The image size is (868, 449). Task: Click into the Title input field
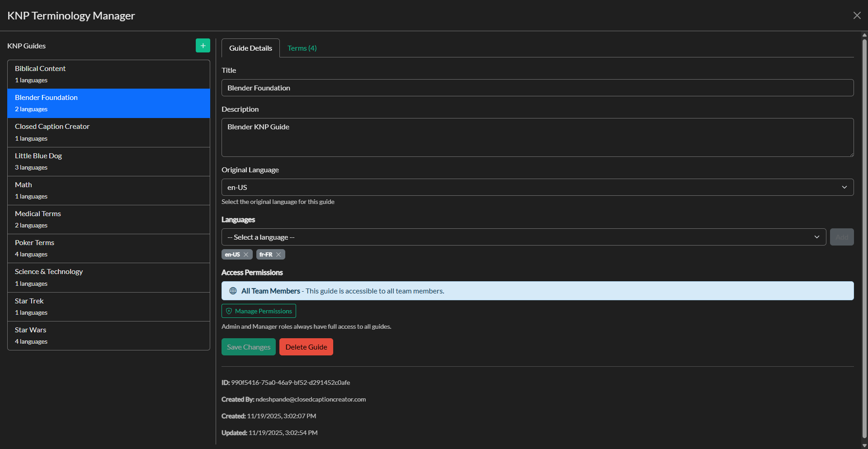point(537,88)
